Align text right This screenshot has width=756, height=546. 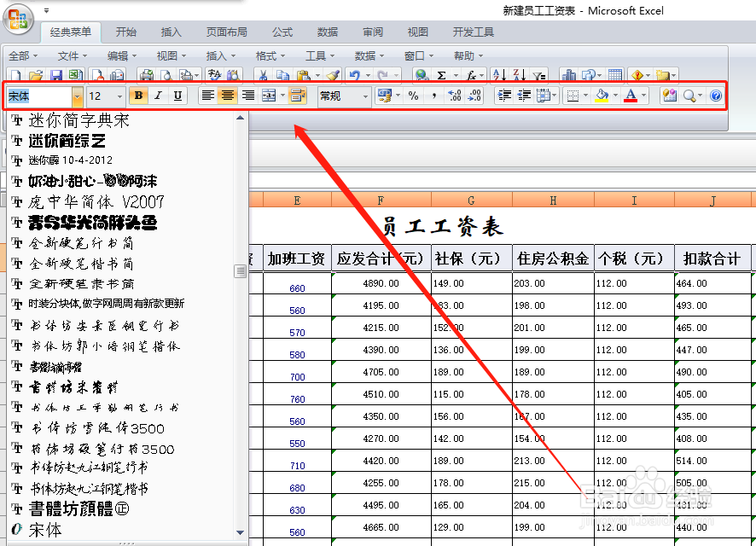coord(247,96)
